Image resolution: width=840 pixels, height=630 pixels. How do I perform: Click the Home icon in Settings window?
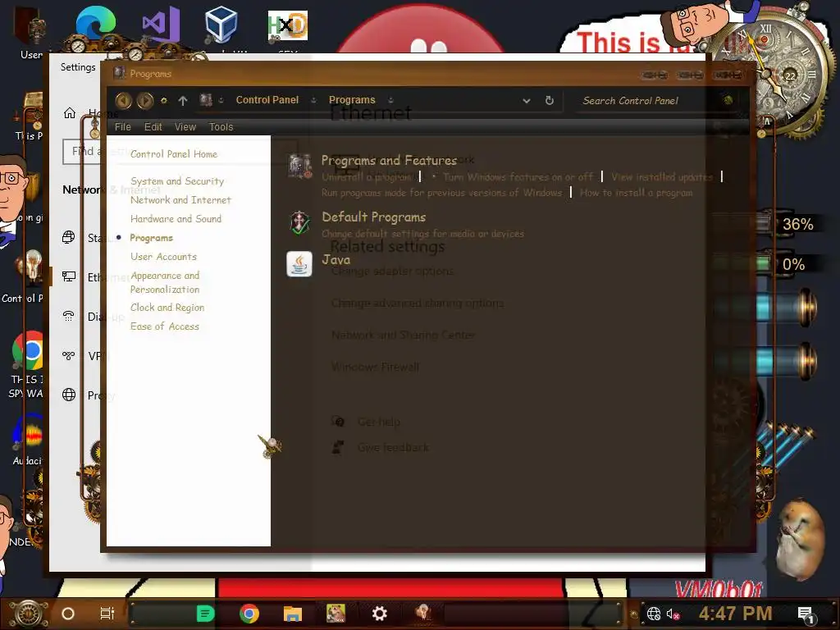(70, 113)
